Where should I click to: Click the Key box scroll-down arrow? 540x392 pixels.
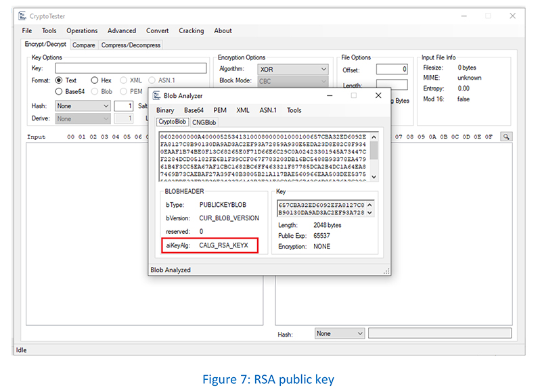[369, 212]
